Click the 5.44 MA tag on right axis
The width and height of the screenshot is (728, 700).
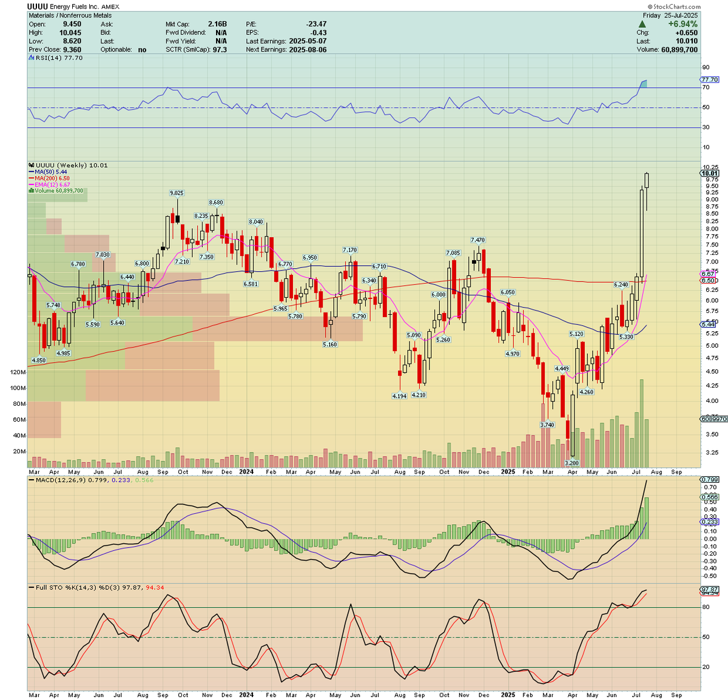(708, 325)
